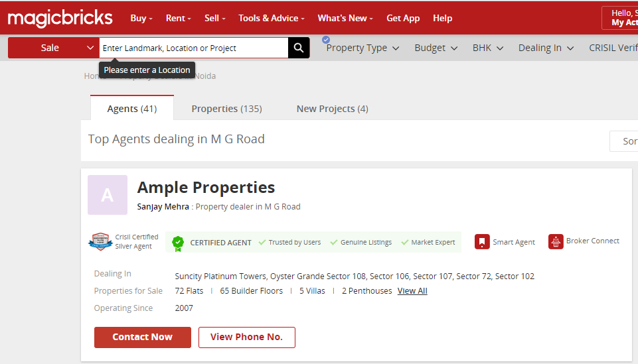This screenshot has width=638, height=364.
Task: Open the Tools & Advice menu
Action: point(272,18)
